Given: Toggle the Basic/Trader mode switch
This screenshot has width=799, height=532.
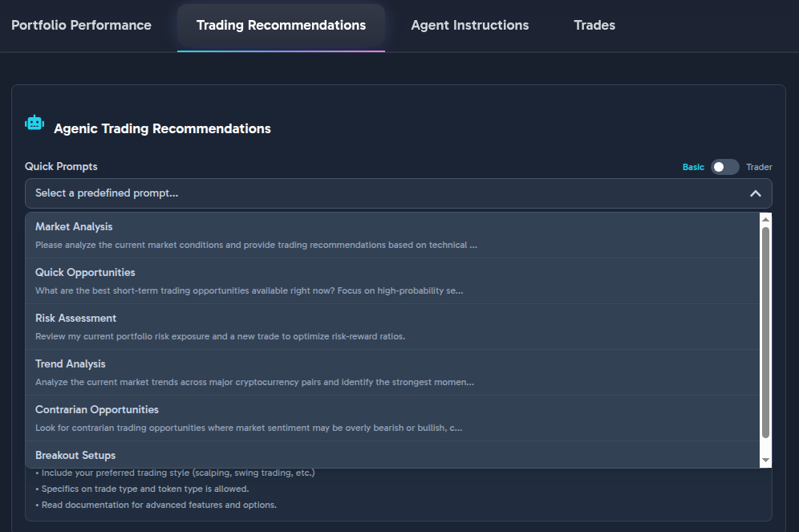Looking at the screenshot, I should click(x=724, y=167).
